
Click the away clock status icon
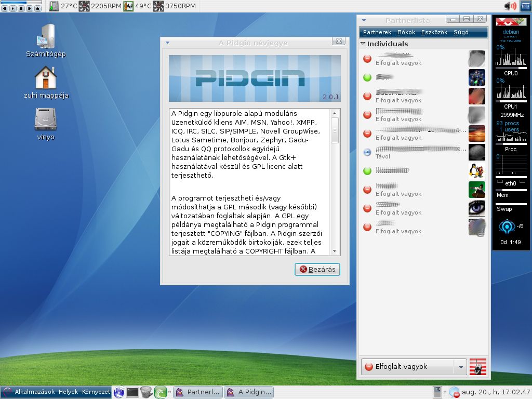367,152
